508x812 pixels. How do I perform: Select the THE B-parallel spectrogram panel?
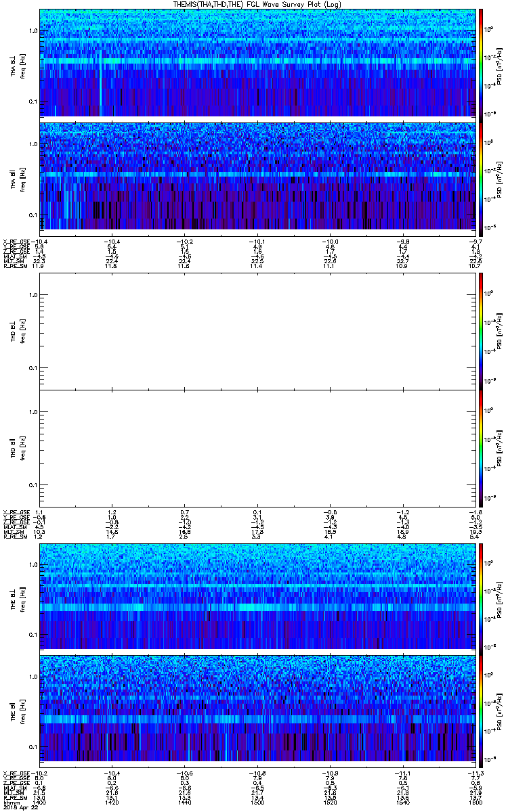pos(257,708)
